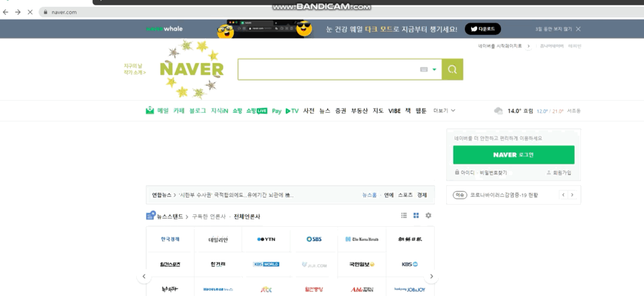644x296 pixels.
Task: Open the 국민일보 press logo
Action: point(362,264)
